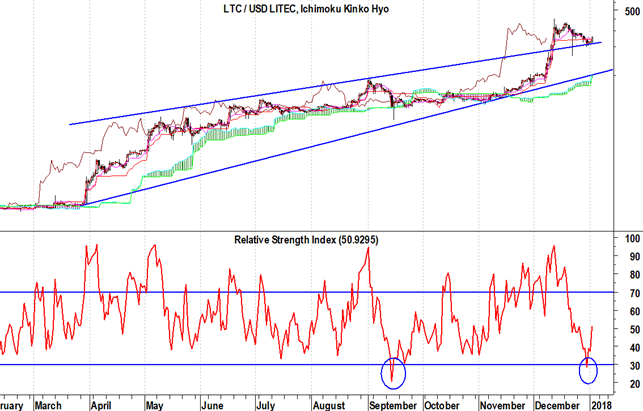Click the March label on time axis

click(48, 405)
